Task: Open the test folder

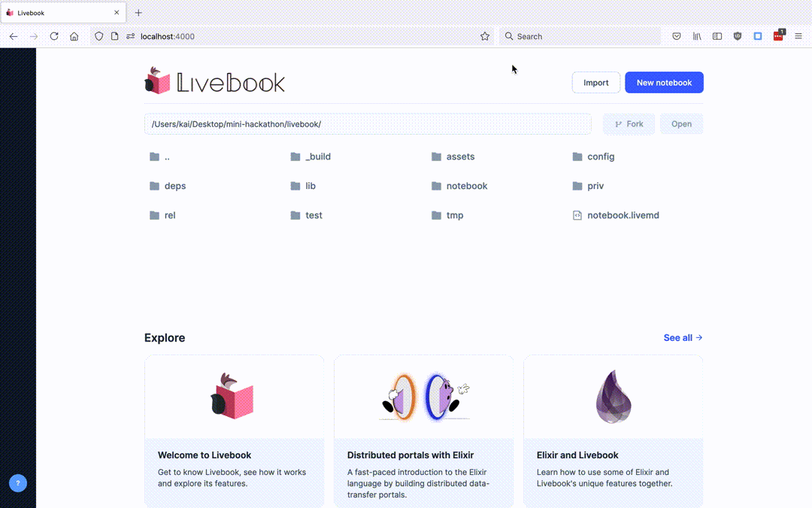Action: coord(306,215)
